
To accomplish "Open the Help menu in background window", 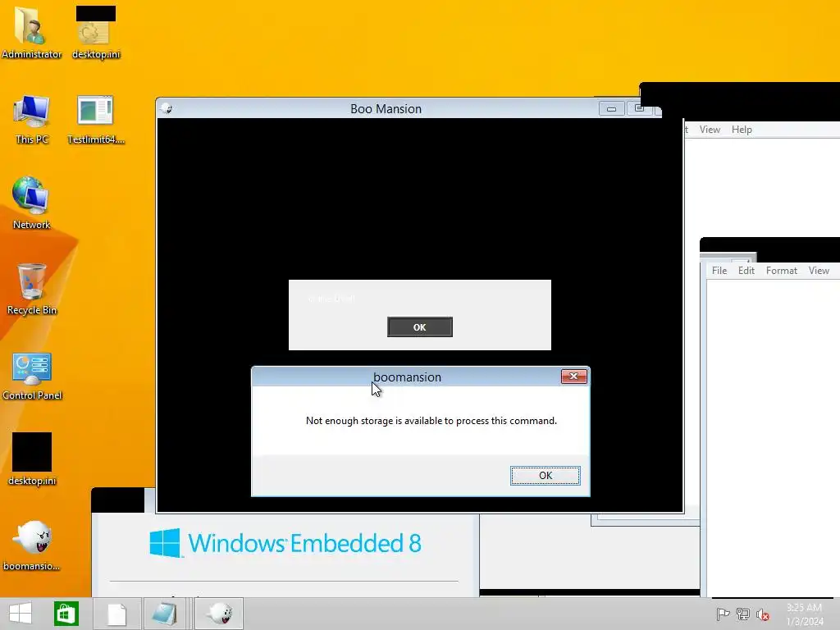I will tap(742, 130).
